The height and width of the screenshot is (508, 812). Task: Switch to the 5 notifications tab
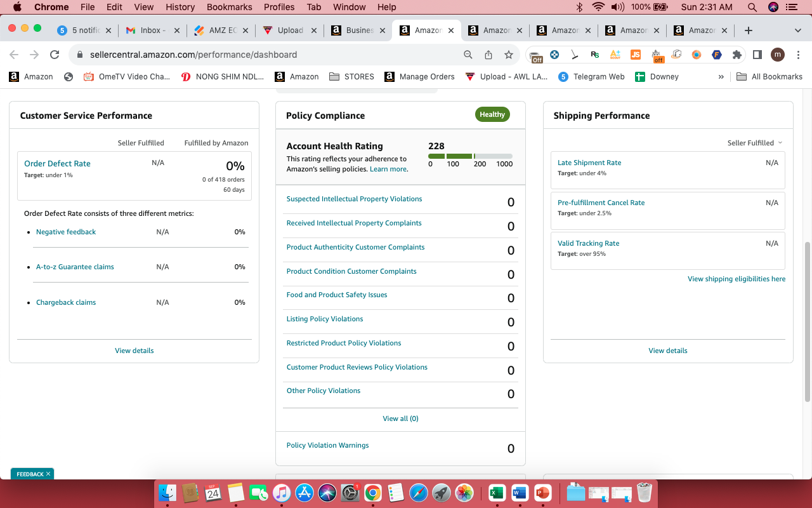pos(84,30)
